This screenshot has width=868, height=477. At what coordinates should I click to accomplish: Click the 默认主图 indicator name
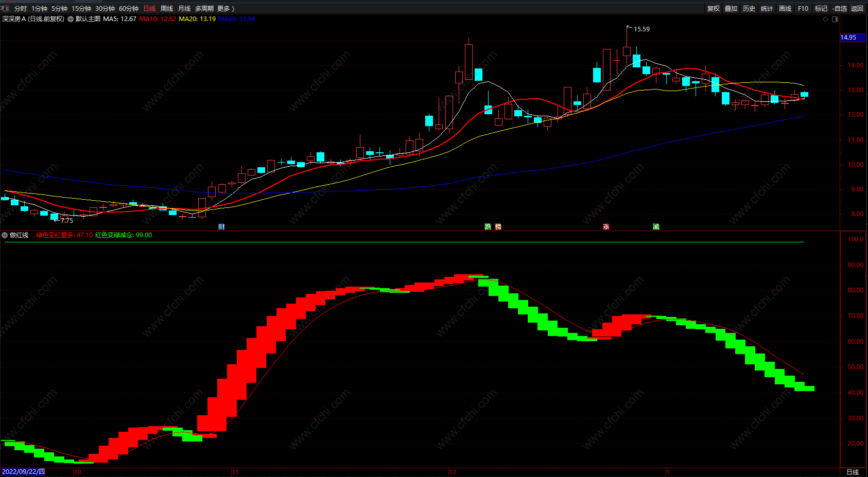pyautogui.click(x=88, y=19)
